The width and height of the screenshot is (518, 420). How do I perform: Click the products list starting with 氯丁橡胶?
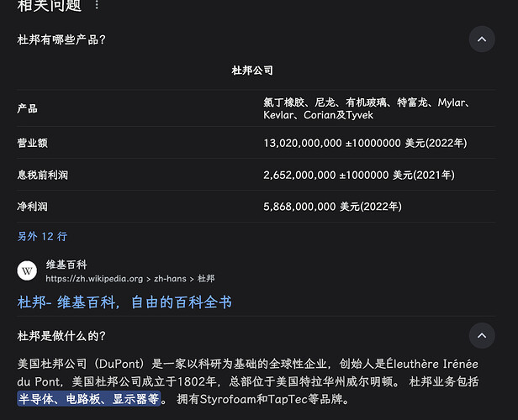click(x=367, y=108)
